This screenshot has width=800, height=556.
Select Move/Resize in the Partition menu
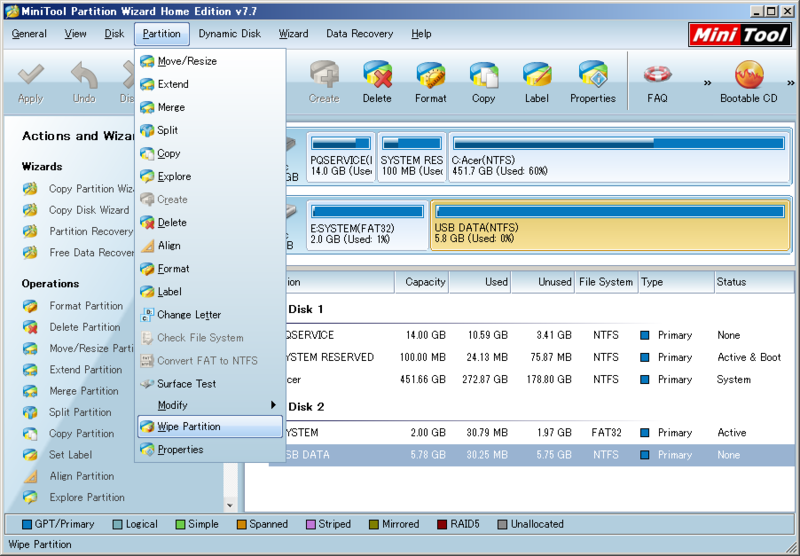click(x=210, y=61)
